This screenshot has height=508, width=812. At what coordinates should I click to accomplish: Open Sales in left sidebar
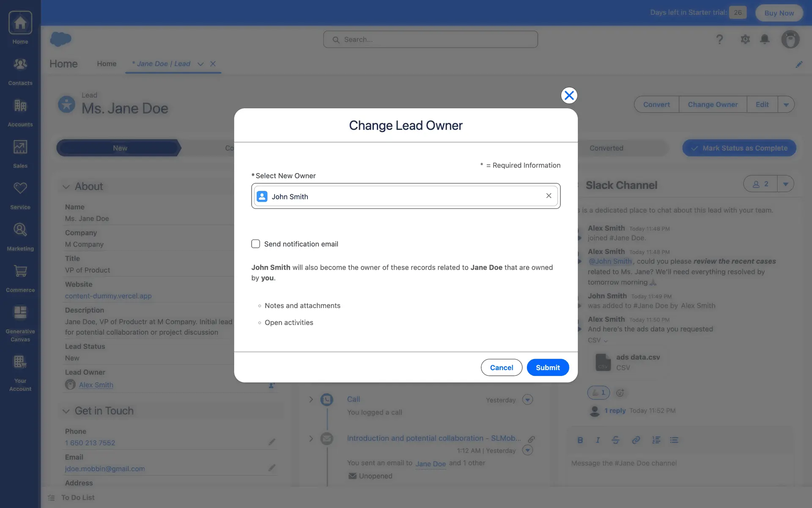point(20,154)
